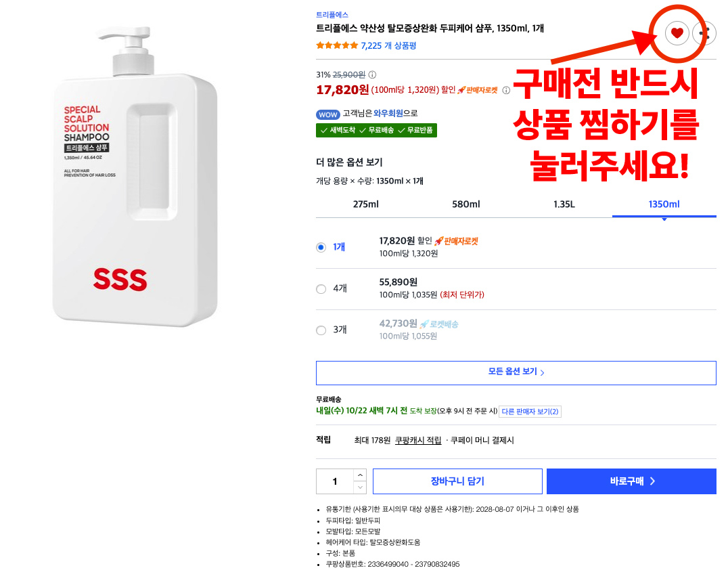Click the share icon beside the heart

[704, 32]
